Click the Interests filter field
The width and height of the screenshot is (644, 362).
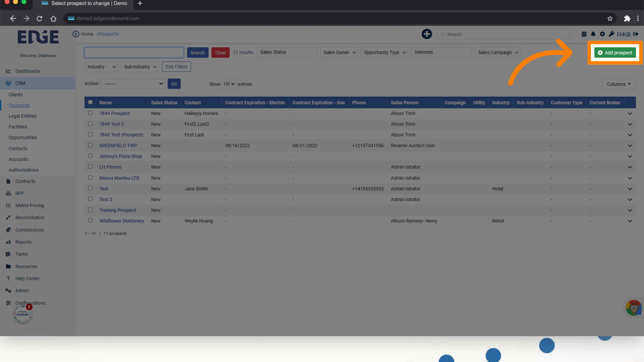click(441, 52)
